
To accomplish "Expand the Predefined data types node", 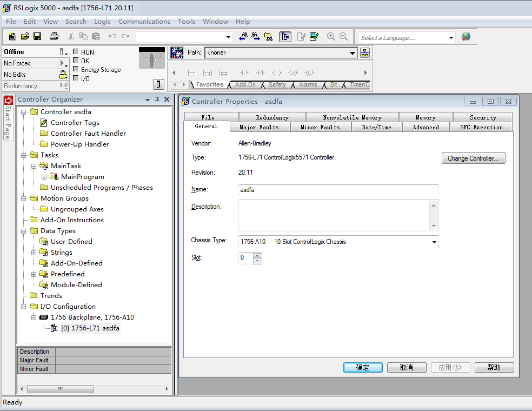I will [x=34, y=275].
